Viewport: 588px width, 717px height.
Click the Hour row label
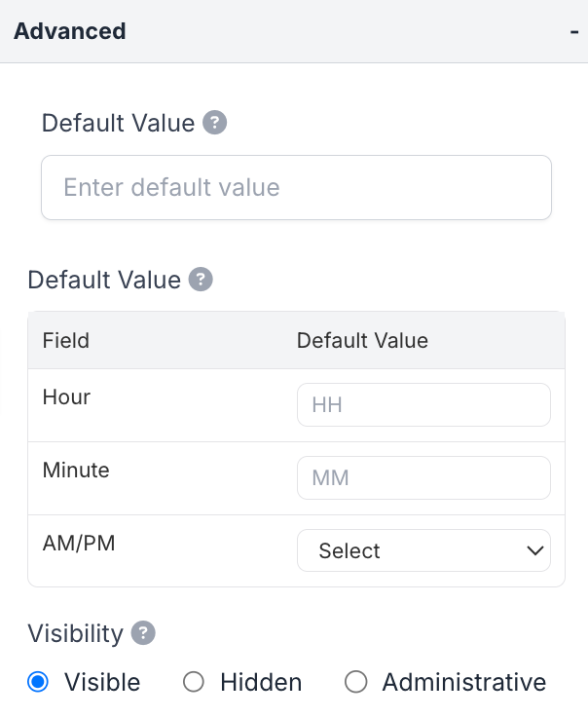pos(66,397)
